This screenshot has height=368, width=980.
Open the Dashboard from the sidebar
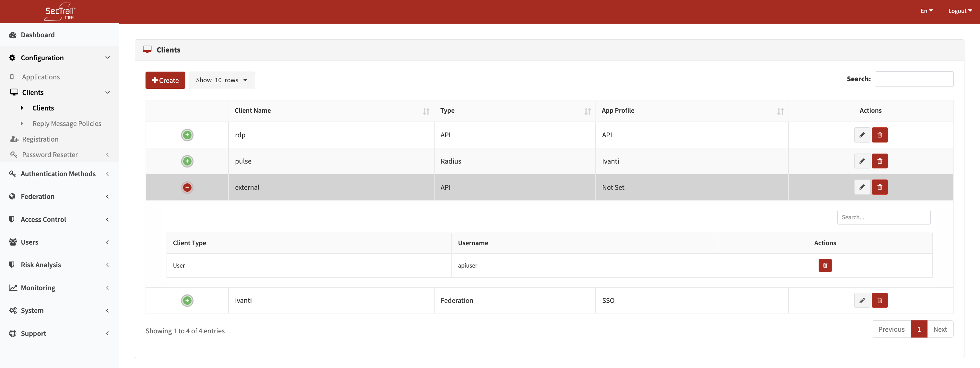coord(37,35)
